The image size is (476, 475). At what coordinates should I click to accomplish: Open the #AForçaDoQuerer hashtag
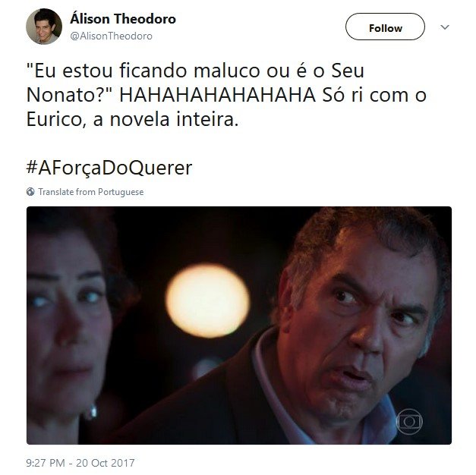(109, 168)
